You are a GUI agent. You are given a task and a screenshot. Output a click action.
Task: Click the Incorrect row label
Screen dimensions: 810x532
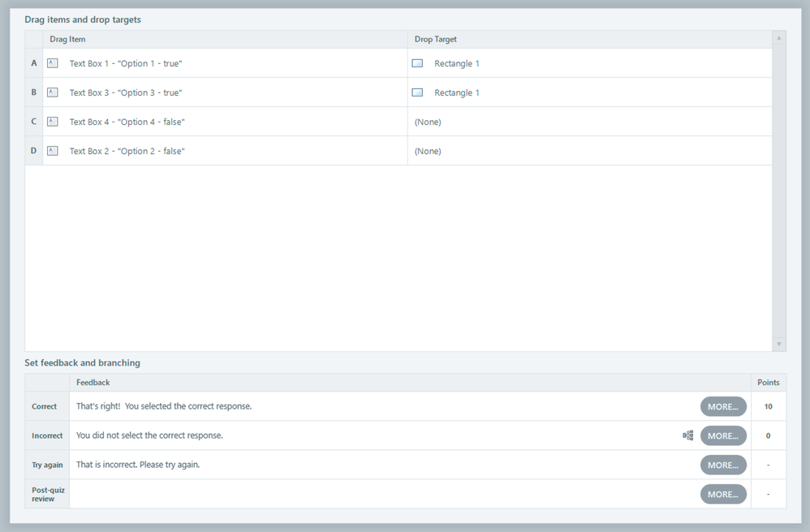point(47,435)
